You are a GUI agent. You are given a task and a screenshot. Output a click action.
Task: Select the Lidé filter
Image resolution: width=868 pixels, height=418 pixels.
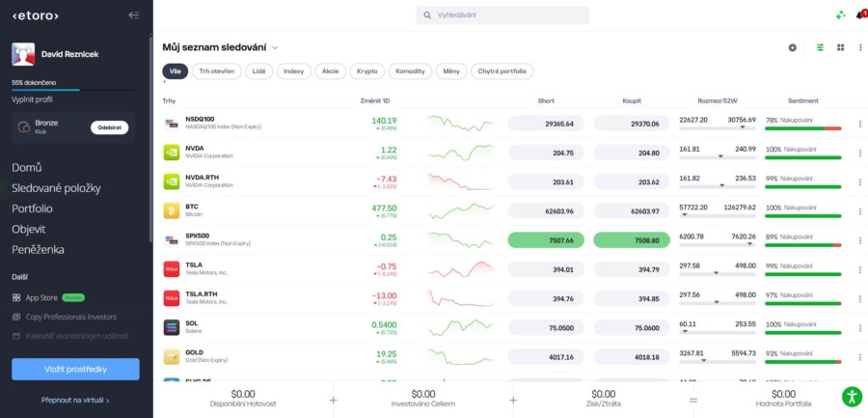(259, 71)
